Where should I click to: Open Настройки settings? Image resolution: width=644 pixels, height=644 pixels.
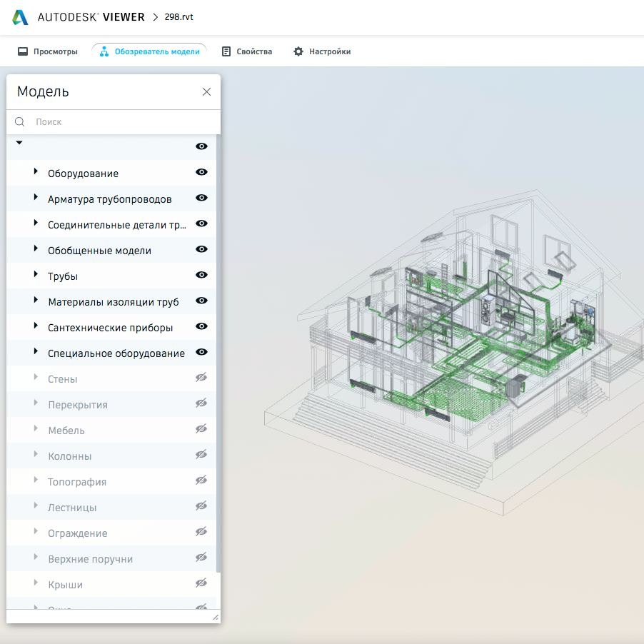point(322,51)
